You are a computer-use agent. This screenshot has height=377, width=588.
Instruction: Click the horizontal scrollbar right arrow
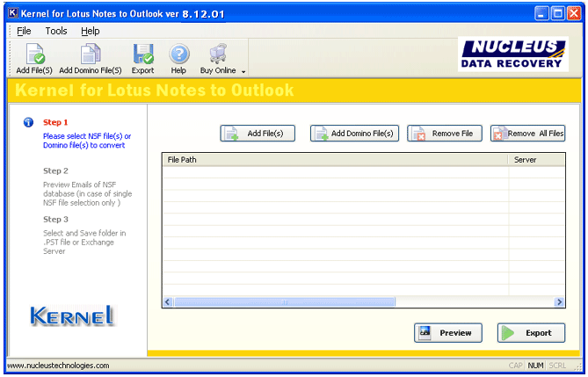559,302
